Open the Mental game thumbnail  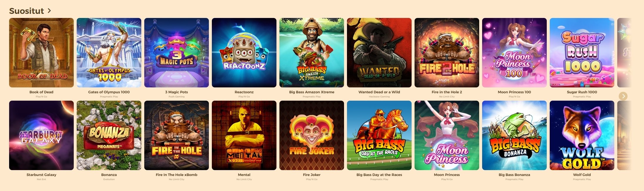[244, 135]
